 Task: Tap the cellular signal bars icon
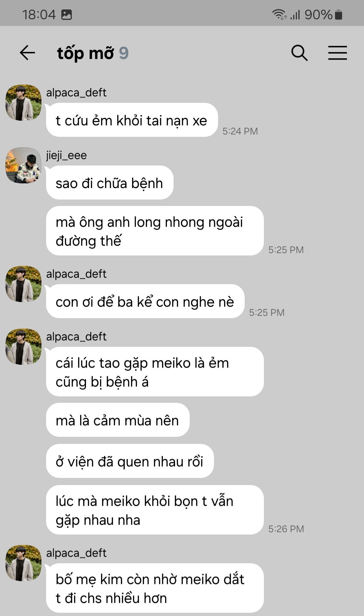coord(295,15)
